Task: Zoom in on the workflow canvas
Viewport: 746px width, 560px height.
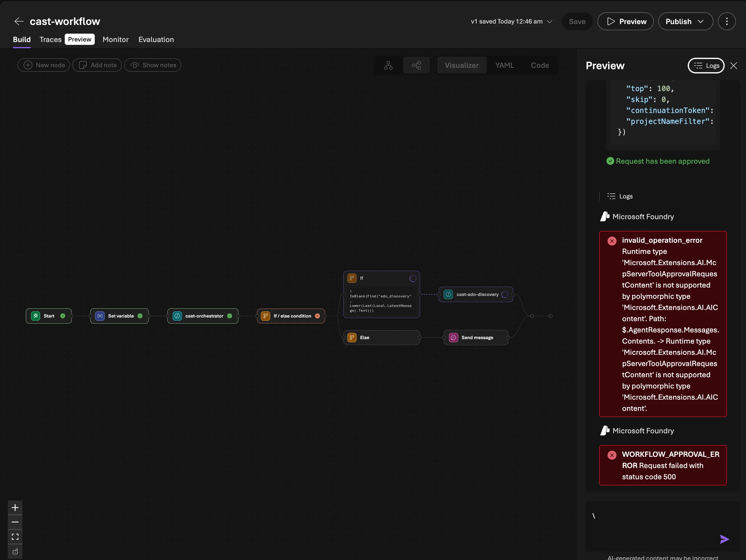Action: click(x=15, y=507)
